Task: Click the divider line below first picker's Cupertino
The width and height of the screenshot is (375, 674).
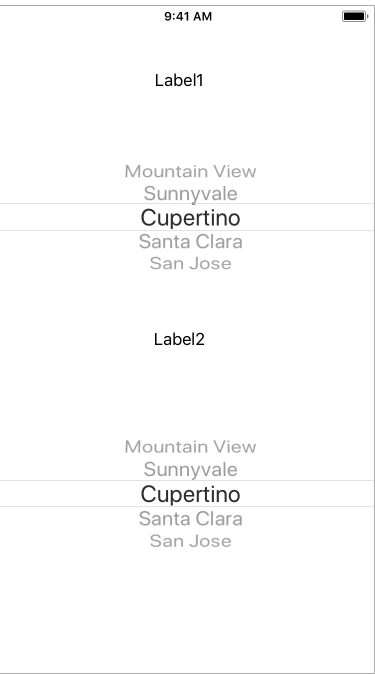Action: [187, 230]
